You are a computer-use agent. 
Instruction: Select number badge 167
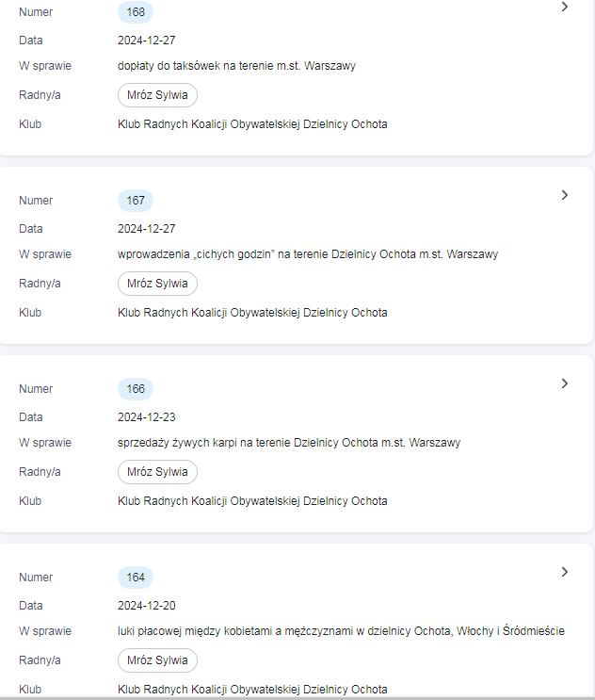click(x=136, y=201)
